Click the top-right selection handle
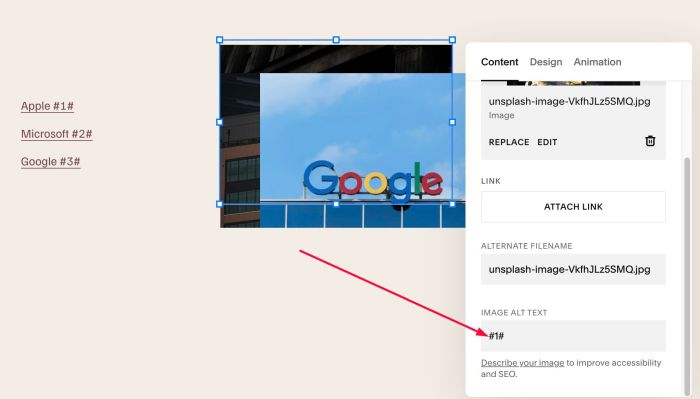 [x=452, y=40]
